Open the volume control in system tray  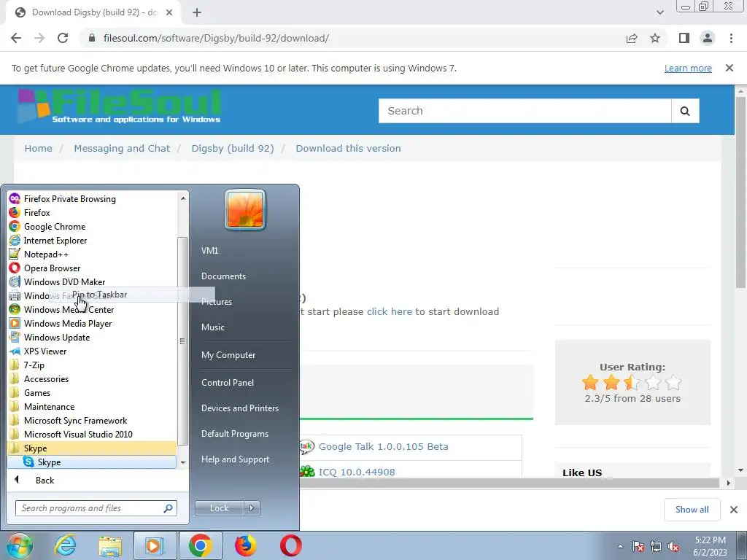coord(673,547)
